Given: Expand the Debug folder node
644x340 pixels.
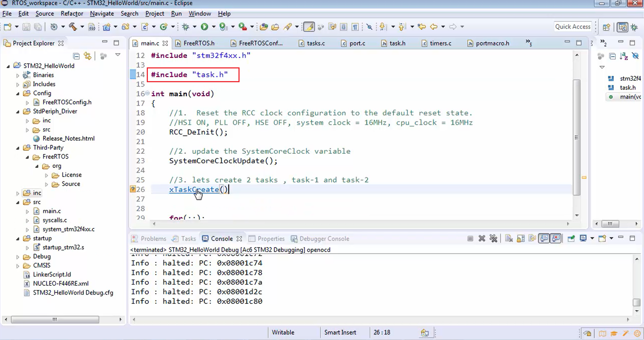Looking at the screenshot, I should click(18, 257).
